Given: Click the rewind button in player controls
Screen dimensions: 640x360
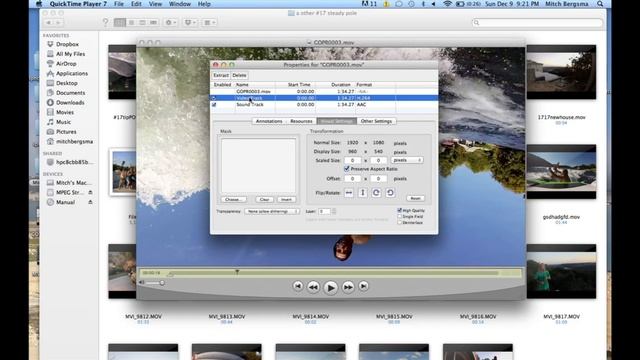Looking at the screenshot, I should [313, 287].
